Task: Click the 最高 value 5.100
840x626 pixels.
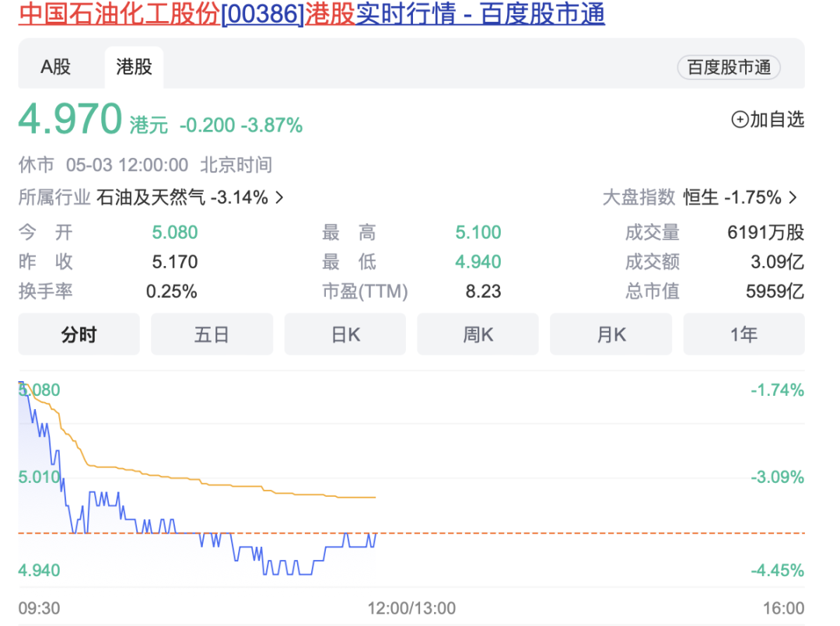Action: [x=478, y=233]
